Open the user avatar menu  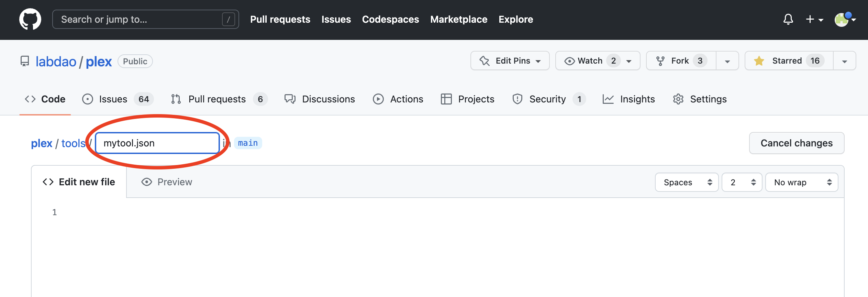point(845,19)
